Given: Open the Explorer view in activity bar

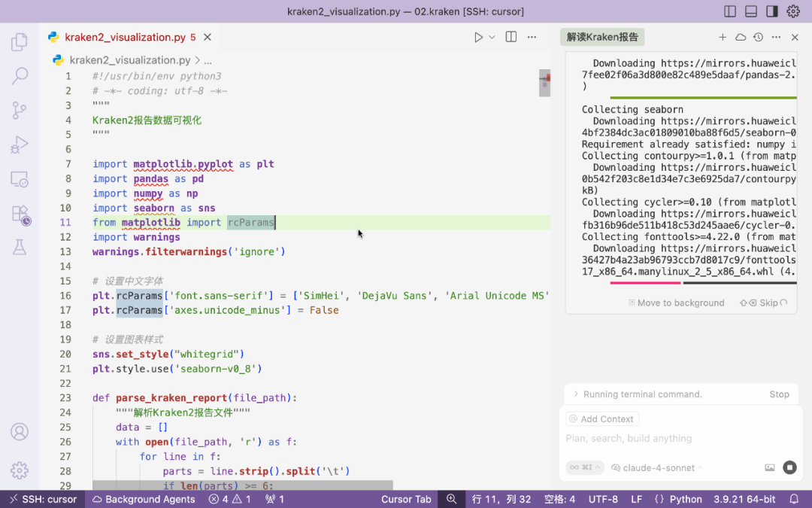Looking at the screenshot, I should tap(19, 42).
